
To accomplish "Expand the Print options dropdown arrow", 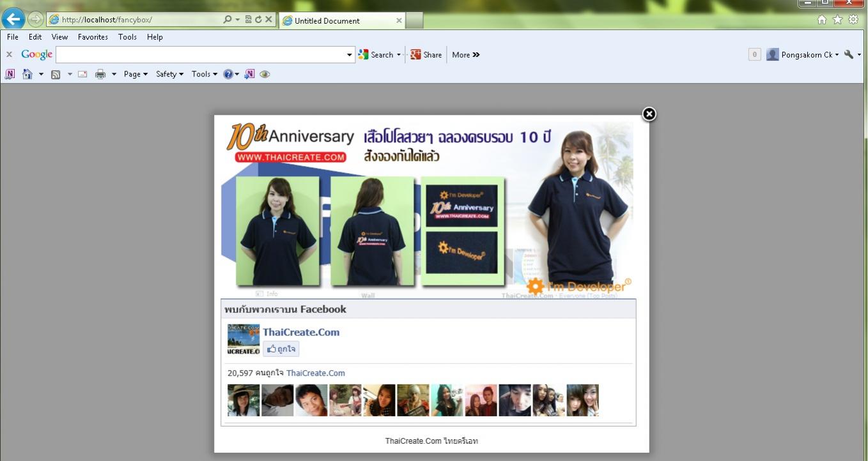I will point(114,74).
